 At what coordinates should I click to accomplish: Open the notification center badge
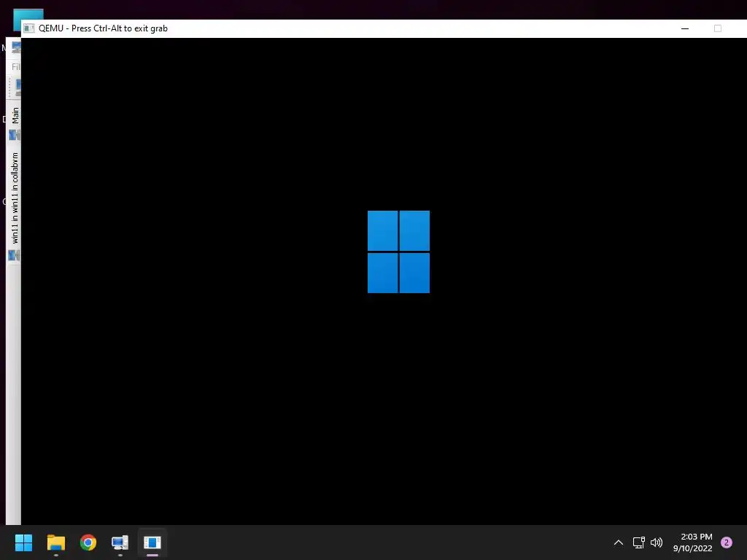[727, 542]
